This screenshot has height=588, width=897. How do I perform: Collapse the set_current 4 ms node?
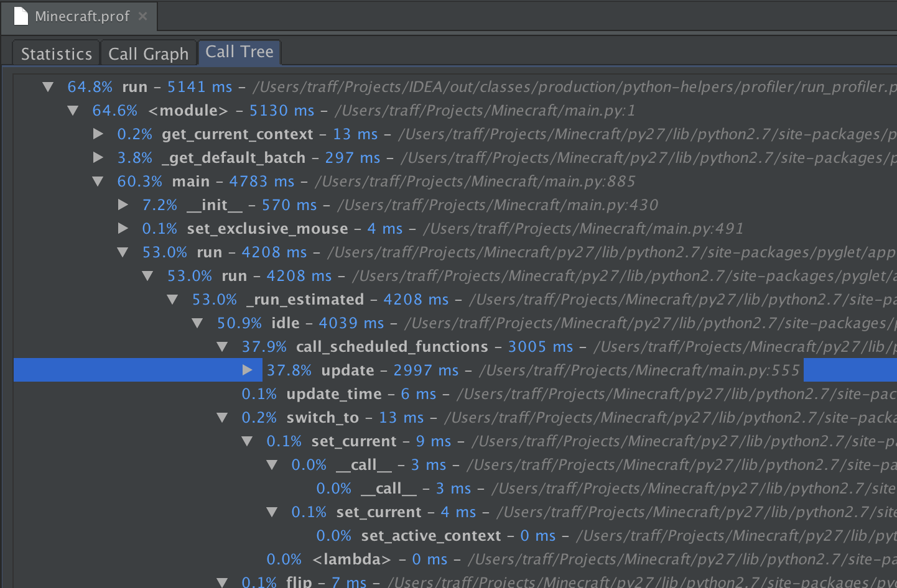272,512
